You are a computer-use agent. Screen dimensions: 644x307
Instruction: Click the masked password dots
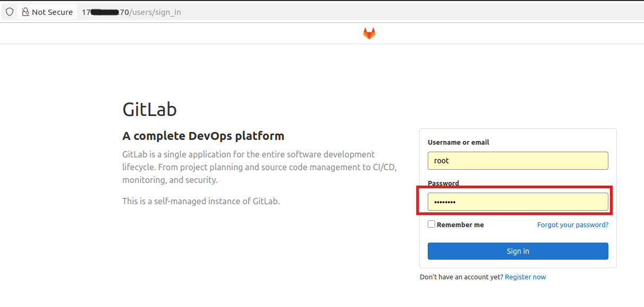pyautogui.click(x=444, y=202)
